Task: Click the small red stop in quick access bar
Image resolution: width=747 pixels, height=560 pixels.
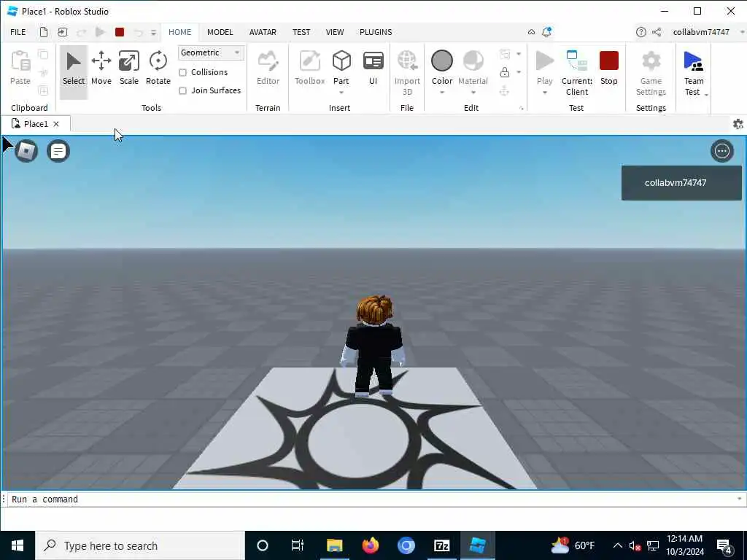Action: (120, 32)
